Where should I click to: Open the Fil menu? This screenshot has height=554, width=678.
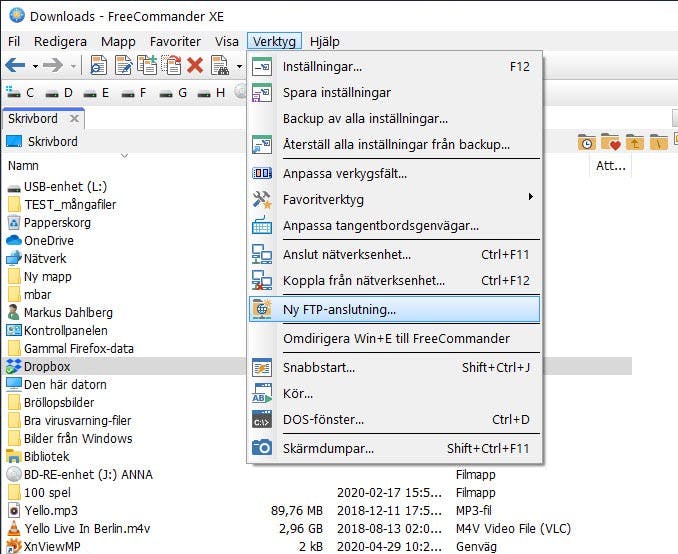click(x=14, y=42)
